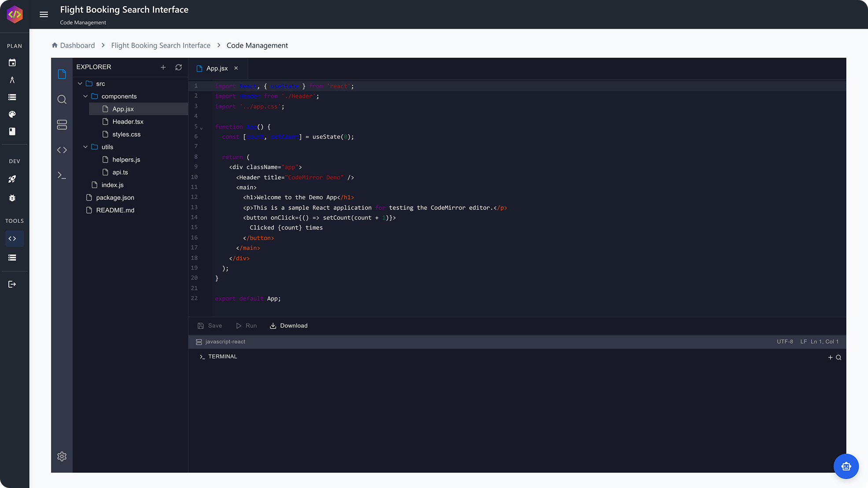Open the bug icon under DEV
Viewport: 868px width, 488px height.
coord(12,198)
